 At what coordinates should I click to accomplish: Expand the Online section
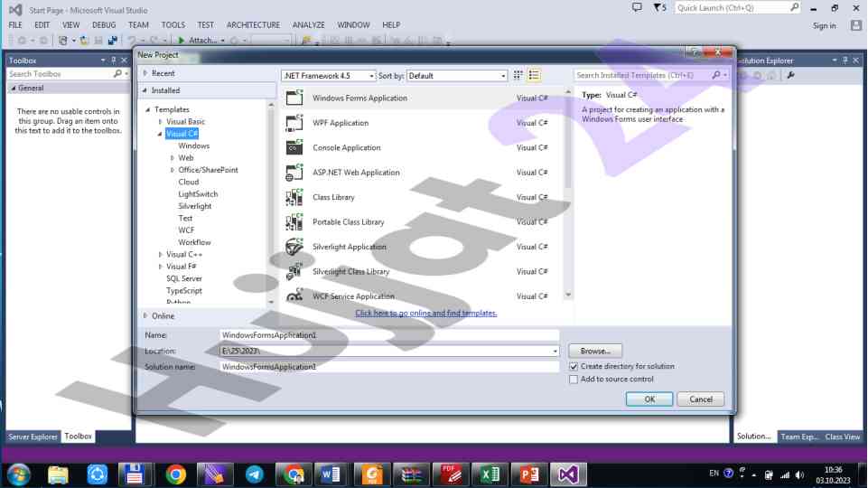(x=145, y=315)
